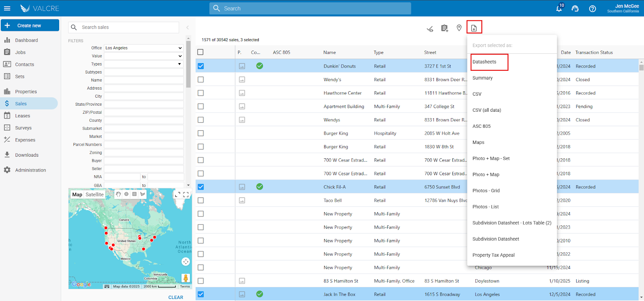Select the map polygon drawing tool
644x301 pixels.
click(142, 194)
